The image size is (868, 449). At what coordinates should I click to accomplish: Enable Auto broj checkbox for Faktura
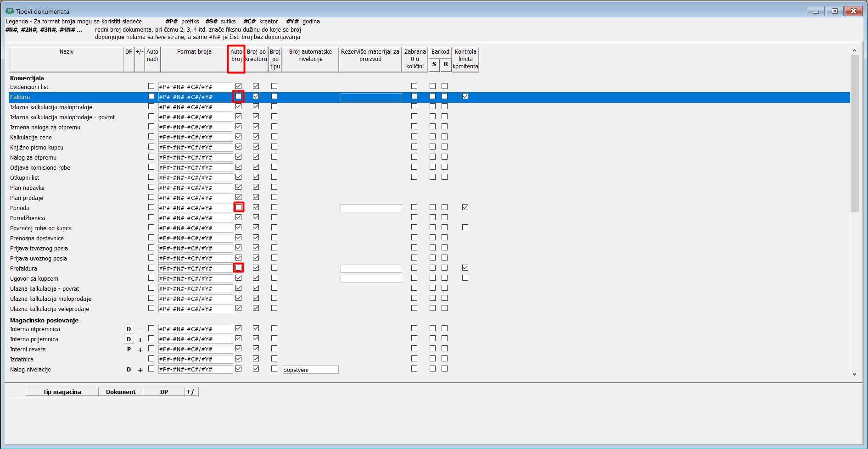(238, 96)
